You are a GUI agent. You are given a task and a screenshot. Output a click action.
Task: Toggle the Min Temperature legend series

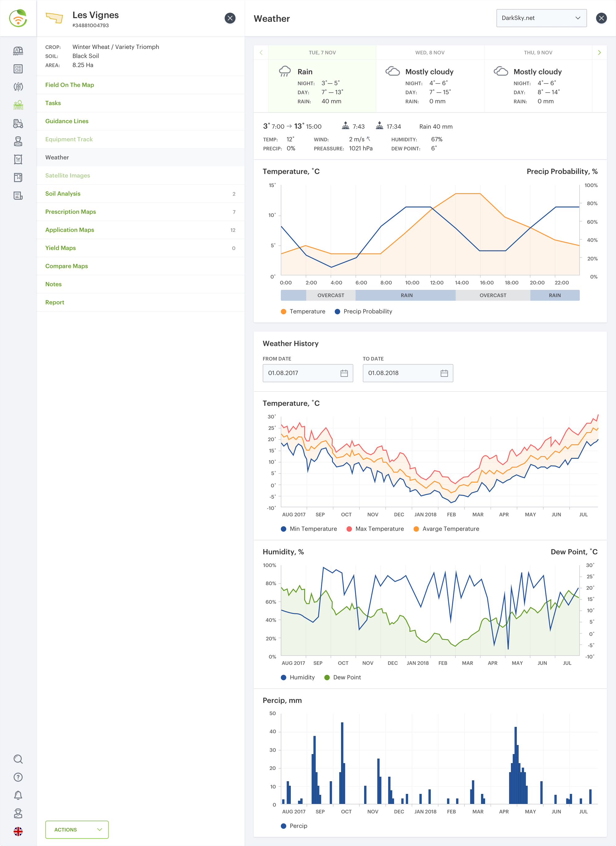pos(309,528)
